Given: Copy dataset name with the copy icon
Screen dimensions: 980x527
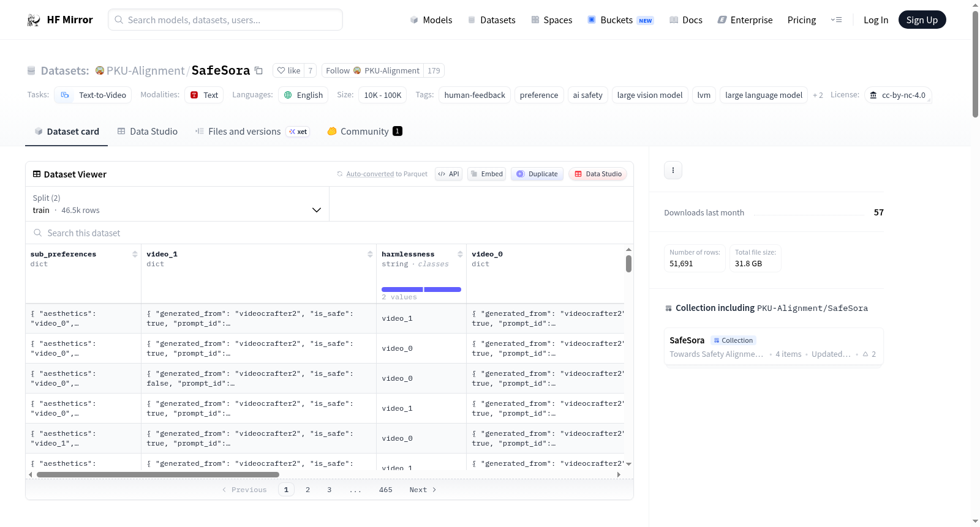Looking at the screenshot, I should point(258,70).
